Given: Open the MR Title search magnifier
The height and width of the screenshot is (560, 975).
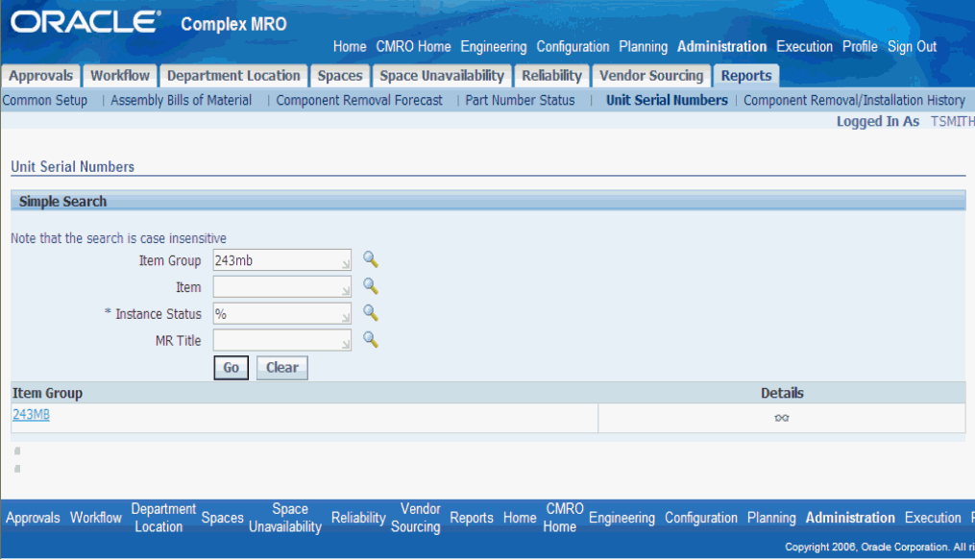Looking at the screenshot, I should pos(371,339).
